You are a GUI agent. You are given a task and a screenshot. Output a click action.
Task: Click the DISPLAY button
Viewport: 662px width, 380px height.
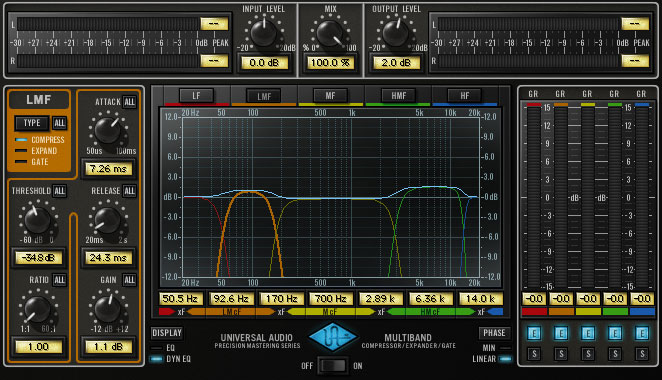click(167, 333)
